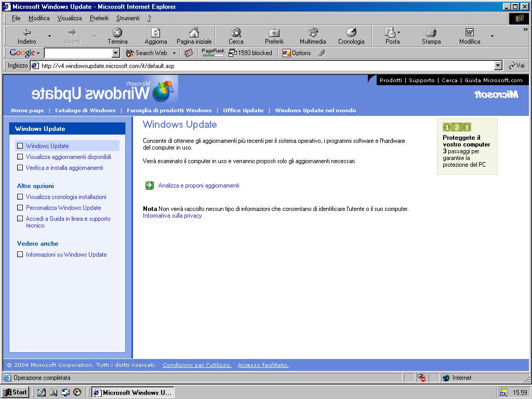Open the Modifica menu
This screenshot has height=399, width=532.
tap(39, 18)
